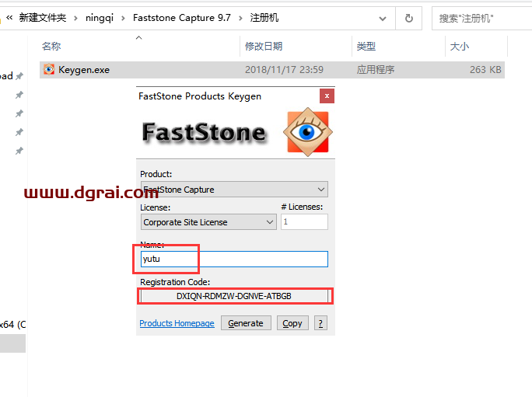This screenshot has width=532, height=397.
Task: Open the Corporate Site License dropdown
Action: [x=208, y=222]
